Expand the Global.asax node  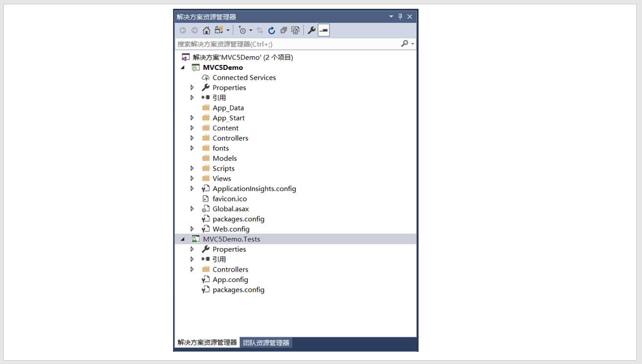click(x=192, y=209)
